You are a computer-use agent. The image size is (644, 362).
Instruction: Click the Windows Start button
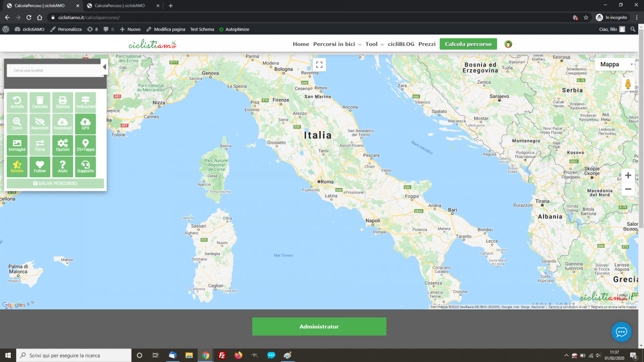(8, 355)
